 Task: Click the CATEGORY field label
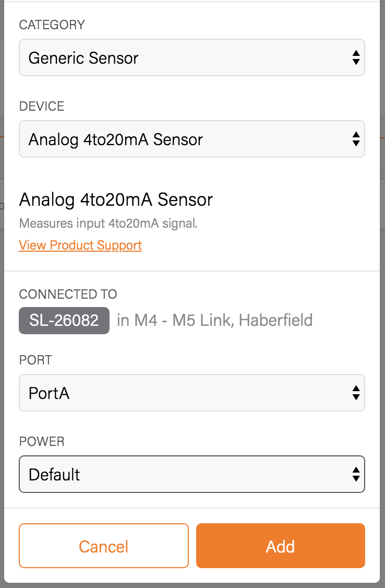tap(52, 25)
